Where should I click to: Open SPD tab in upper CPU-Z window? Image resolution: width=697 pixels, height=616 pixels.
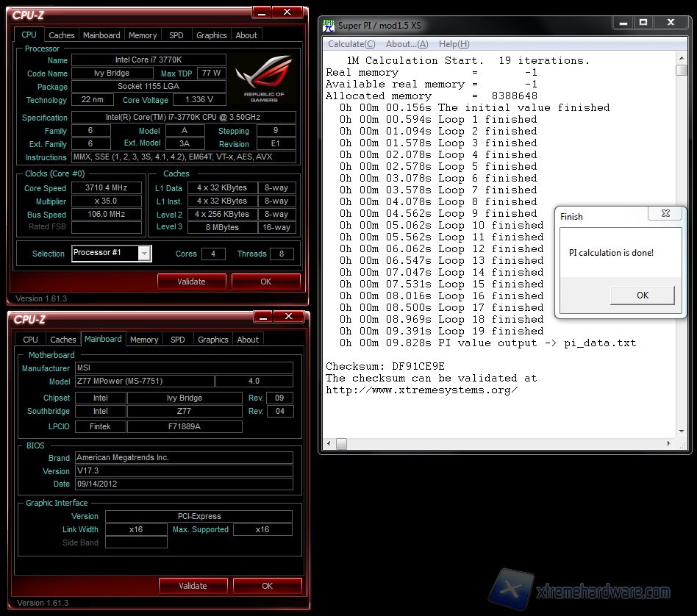tap(176, 35)
